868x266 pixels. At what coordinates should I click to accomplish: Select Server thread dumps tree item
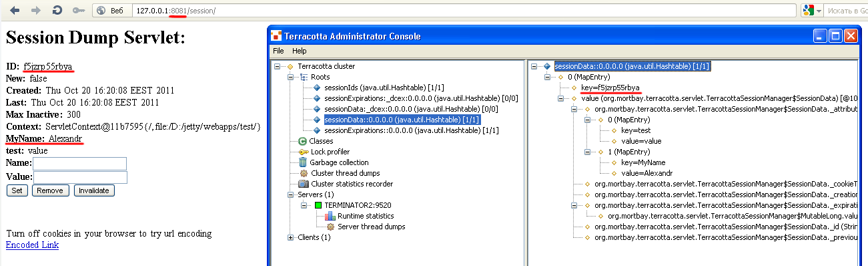coord(371,227)
